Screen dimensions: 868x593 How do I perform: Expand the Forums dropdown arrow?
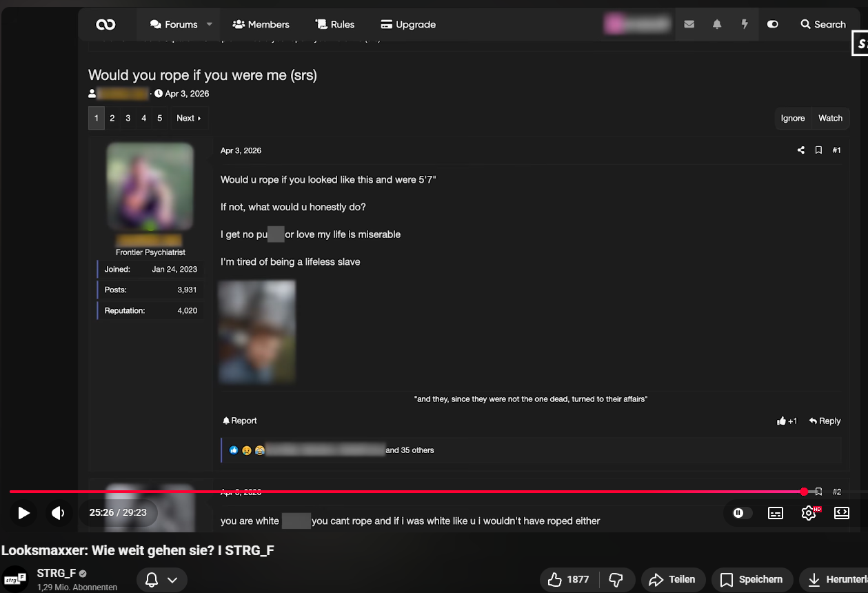[210, 24]
